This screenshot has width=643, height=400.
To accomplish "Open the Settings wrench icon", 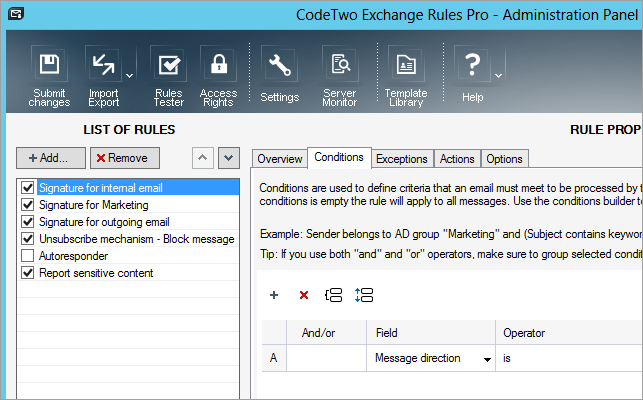I will coord(280,64).
